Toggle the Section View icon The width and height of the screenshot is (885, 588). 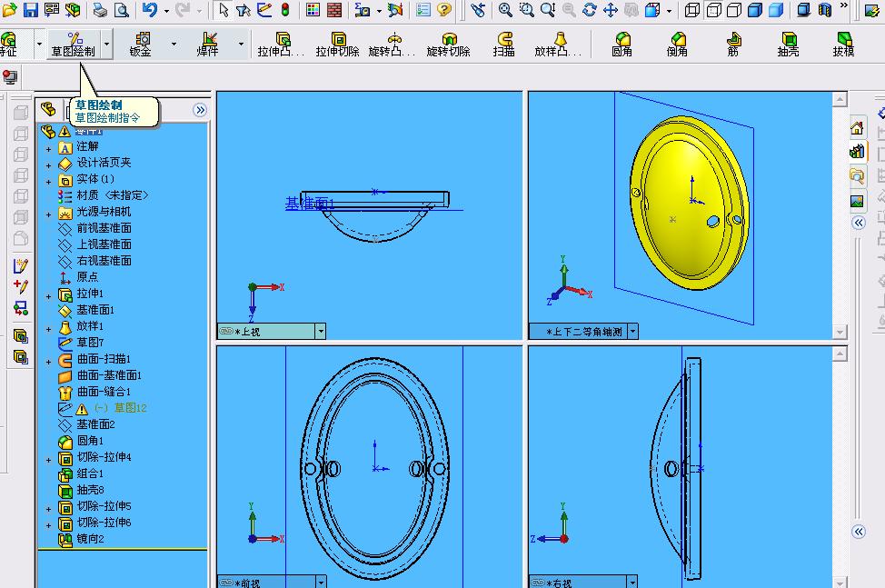pyautogui.click(x=825, y=10)
